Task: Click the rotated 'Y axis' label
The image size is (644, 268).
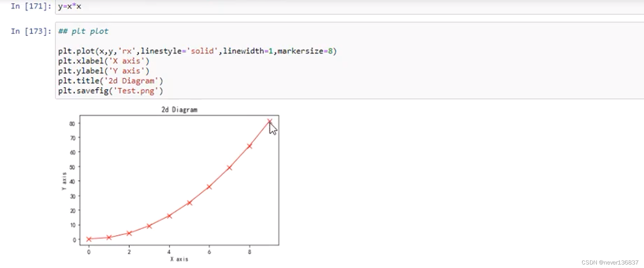Action: coord(64,181)
